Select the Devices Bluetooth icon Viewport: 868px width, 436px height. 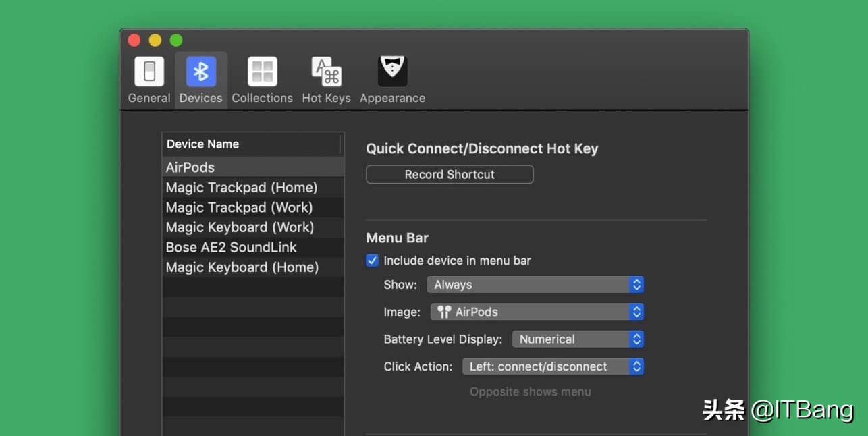click(x=201, y=72)
